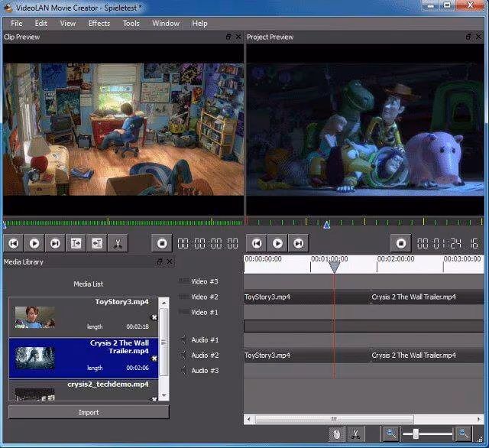Remove Crysis 2 The Wall Trailer.mp4 from list

coord(154,359)
